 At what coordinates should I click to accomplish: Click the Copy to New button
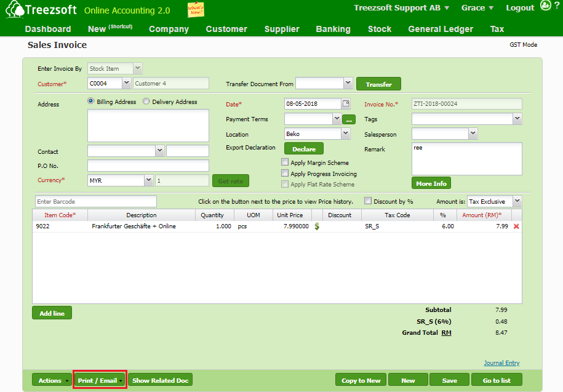pos(361,380)
